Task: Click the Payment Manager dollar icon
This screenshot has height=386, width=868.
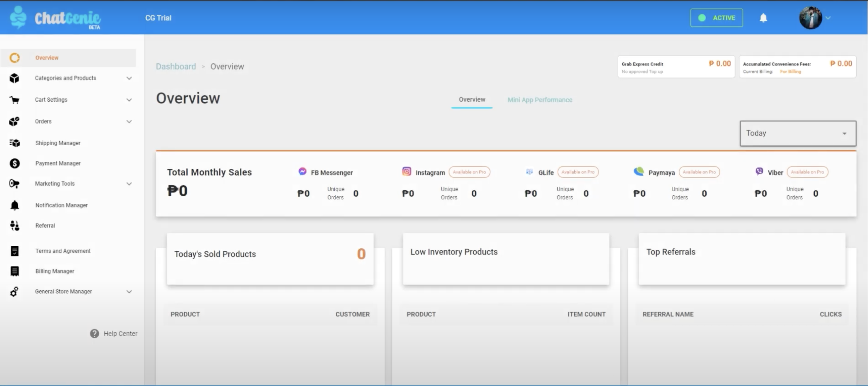Action: click(15, 163)
